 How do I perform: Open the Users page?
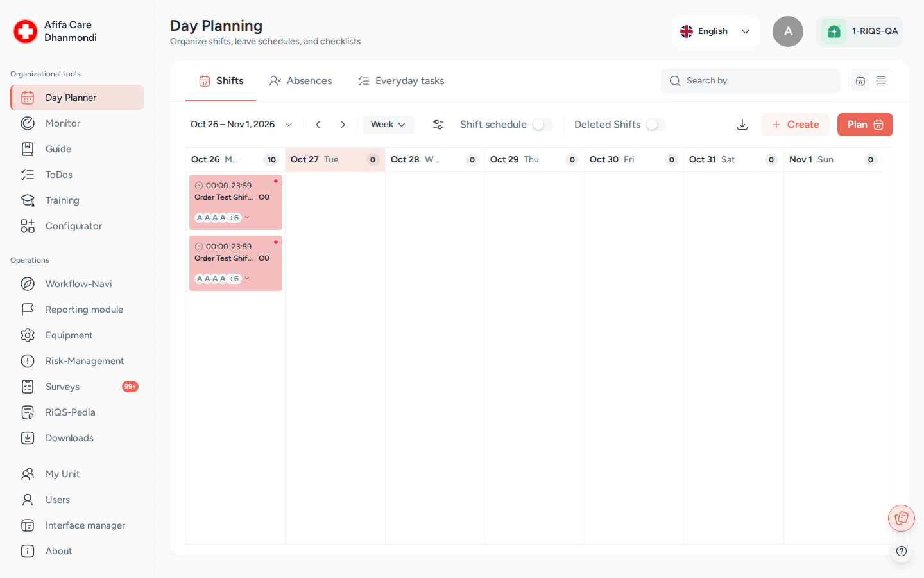click(x=77, y=500)
